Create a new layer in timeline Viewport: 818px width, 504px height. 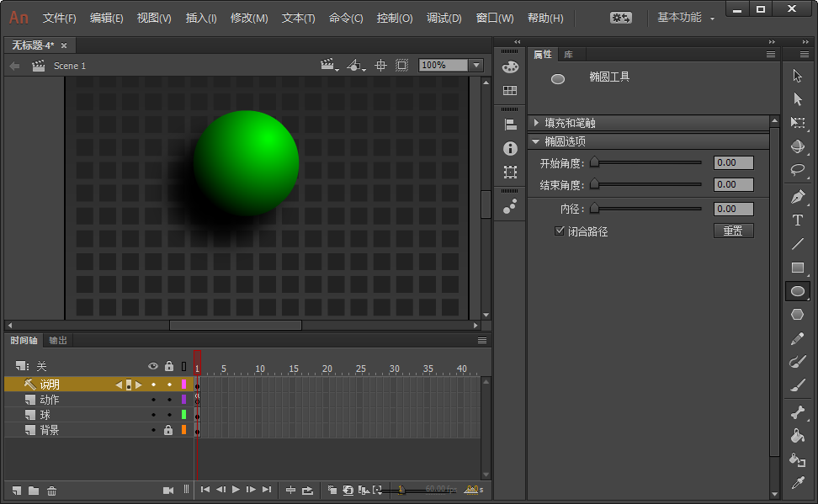pyautogui.click(x=17, y=491)
